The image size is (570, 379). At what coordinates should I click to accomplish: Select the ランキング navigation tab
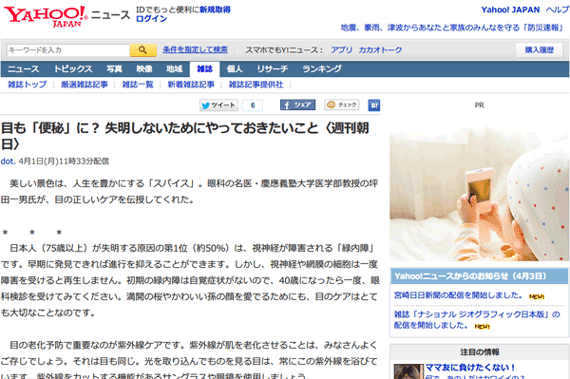[322, 69]
